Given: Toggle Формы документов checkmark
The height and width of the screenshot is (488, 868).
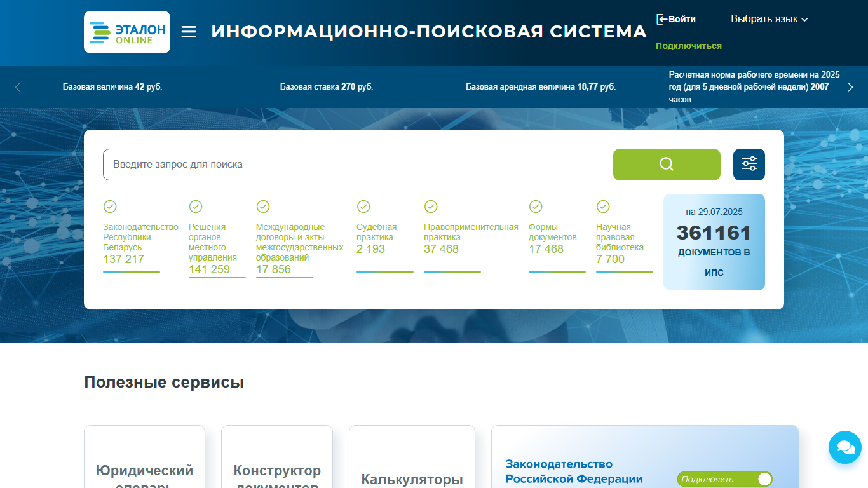Looking at the screenshot, I should [536, 207].
